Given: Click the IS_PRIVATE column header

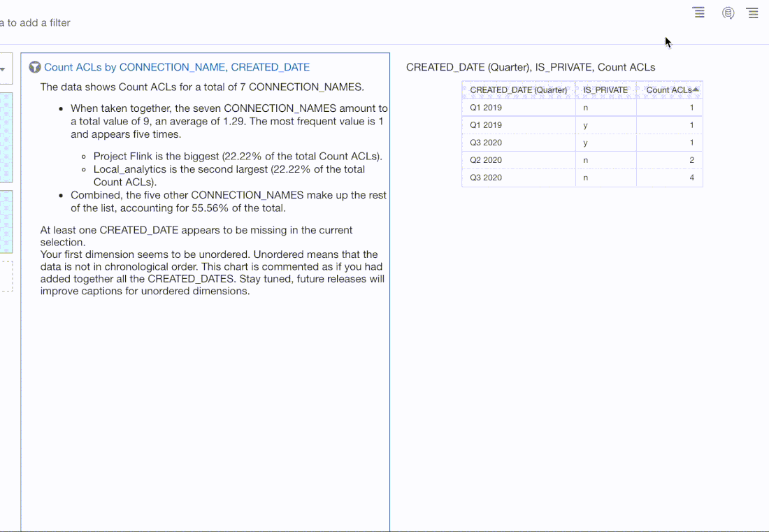Looking at the screenshot, I should coord(605,89).
